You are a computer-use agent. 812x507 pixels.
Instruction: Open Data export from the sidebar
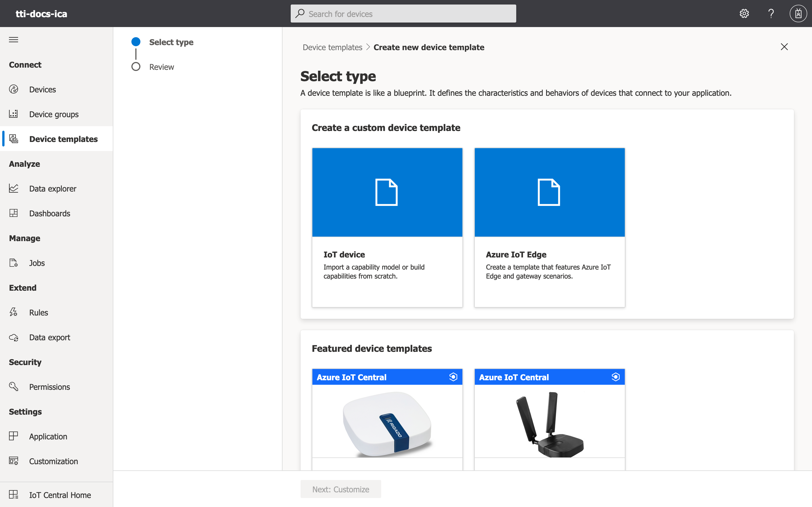[14, 337]
